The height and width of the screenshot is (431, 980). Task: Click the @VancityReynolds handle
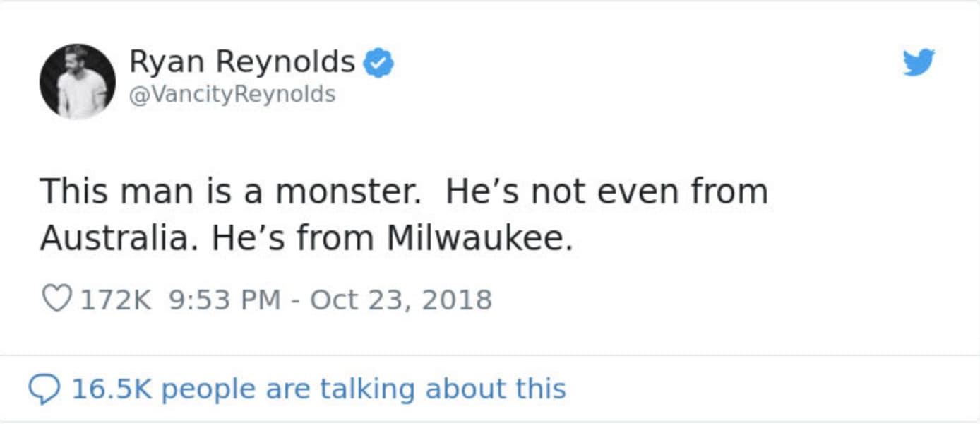pos(232,94)
